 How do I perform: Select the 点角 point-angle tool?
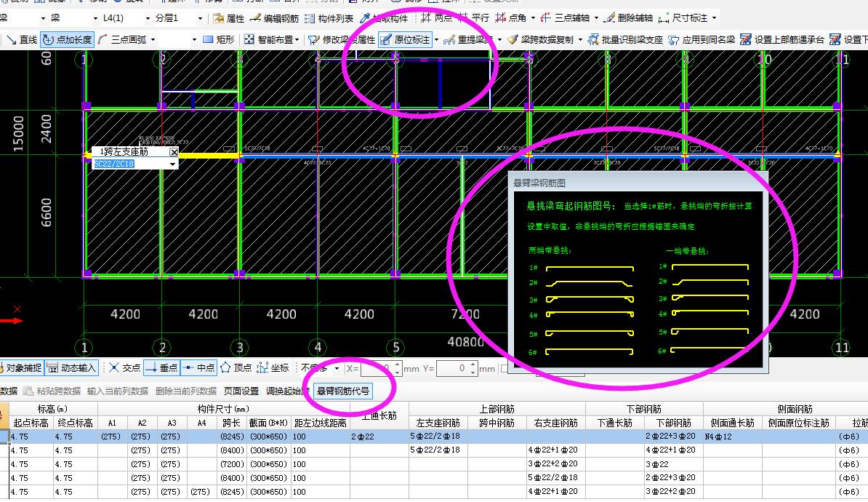tap(511, 18)
